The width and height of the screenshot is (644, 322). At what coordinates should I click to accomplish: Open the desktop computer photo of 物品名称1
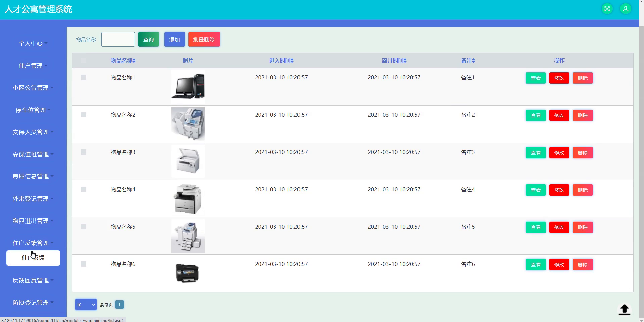(188, 87)
